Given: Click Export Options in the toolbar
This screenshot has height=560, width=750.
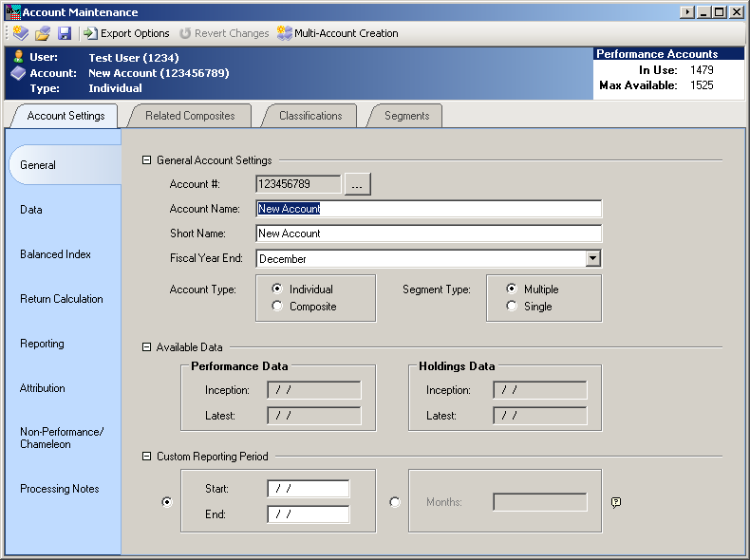Looking at the screenshot, I should tap(126, 33).
